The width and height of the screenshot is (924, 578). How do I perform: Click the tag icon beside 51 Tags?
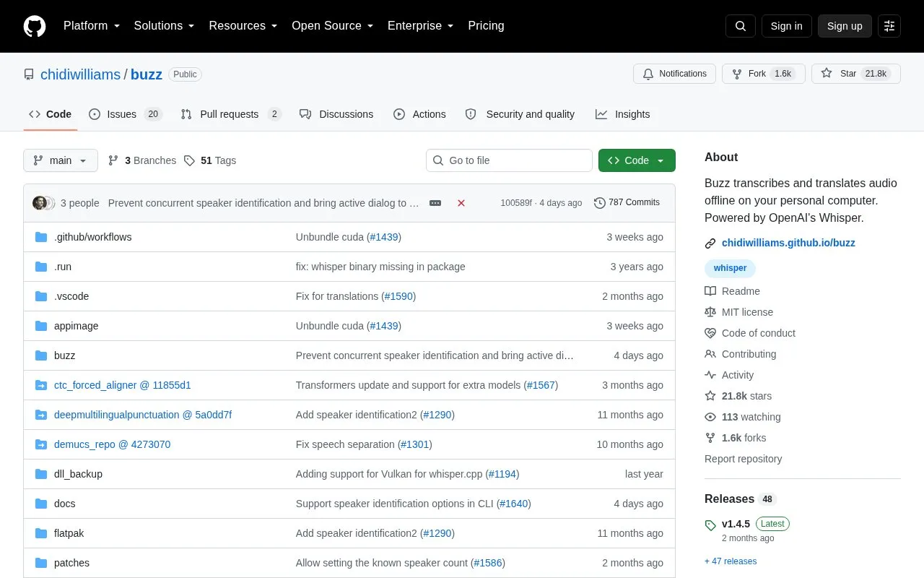[189, 160]
